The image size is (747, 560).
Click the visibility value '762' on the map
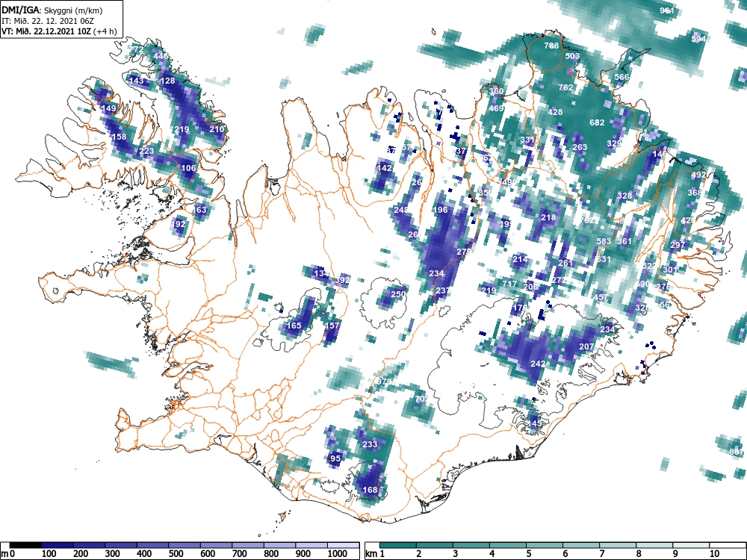tap(565, 87)
